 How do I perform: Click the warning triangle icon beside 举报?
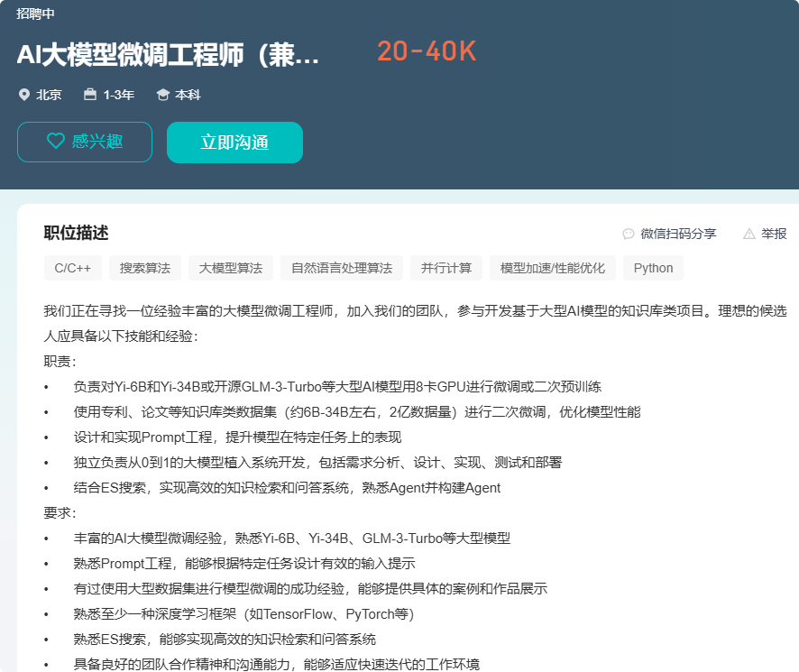748,233
